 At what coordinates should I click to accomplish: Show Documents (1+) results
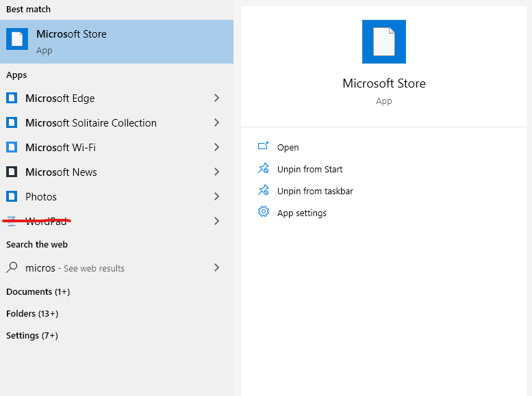pyautogui.click(x=38, y=291)
